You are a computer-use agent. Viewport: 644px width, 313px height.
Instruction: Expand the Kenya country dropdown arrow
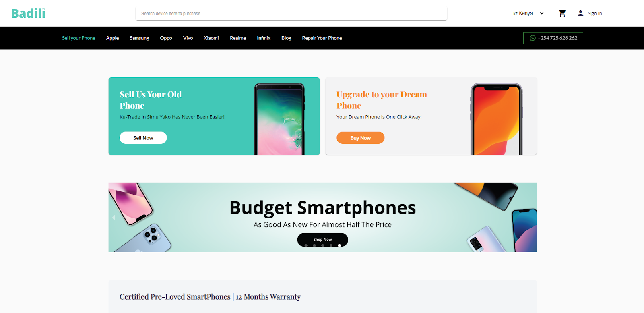click(x=542, y=13)
